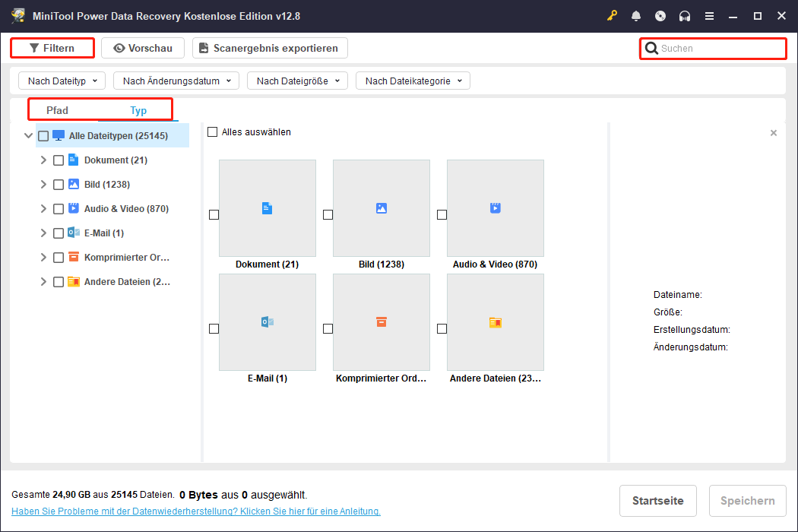Open the Nach Änderungsdatum dropdown
798x532 pixels.
tap(176, 81)
